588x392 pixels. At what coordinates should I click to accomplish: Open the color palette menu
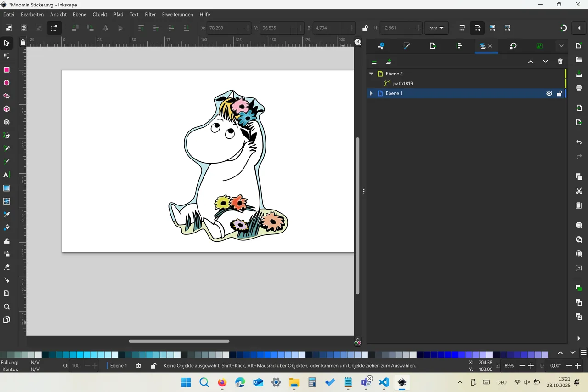tap(583, 353)
